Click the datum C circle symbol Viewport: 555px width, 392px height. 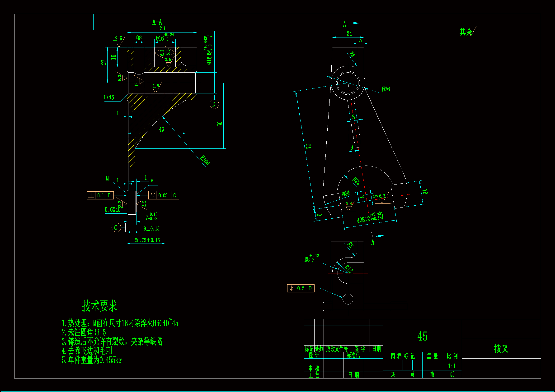(x=116, y=227)
